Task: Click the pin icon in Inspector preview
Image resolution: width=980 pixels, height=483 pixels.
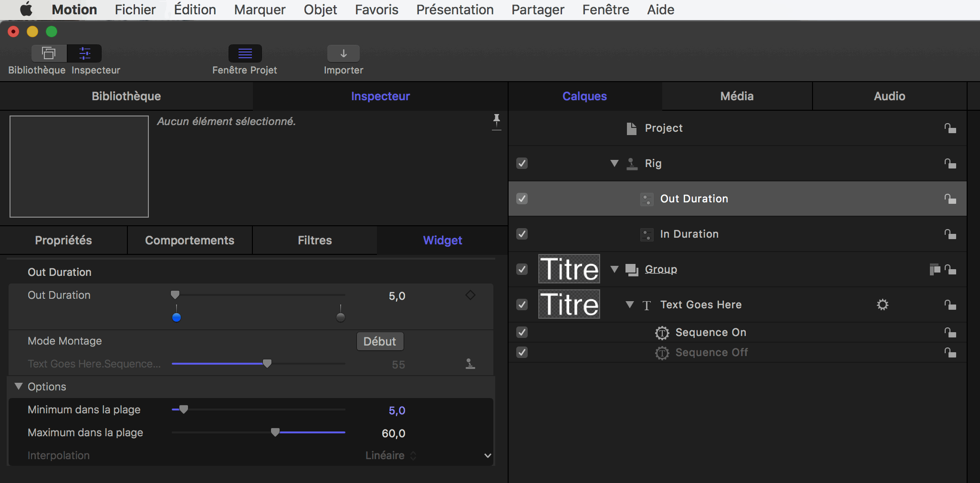Action: [x=496, y=121]
